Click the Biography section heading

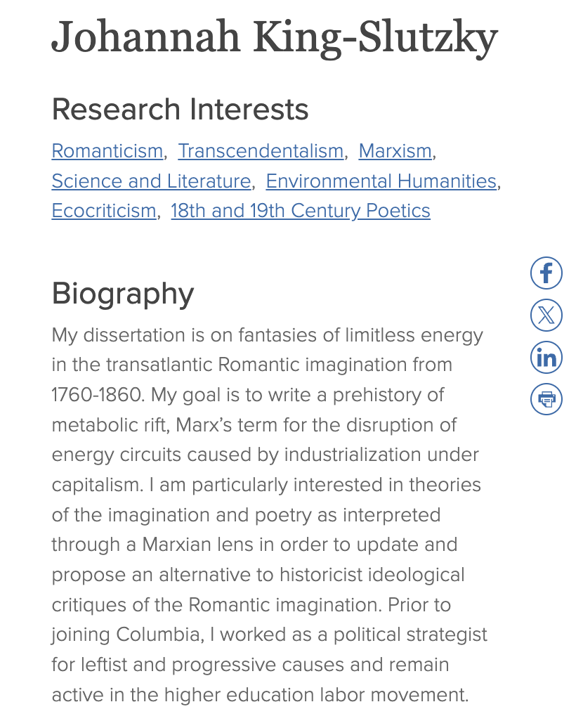click(x=123, y=294)
